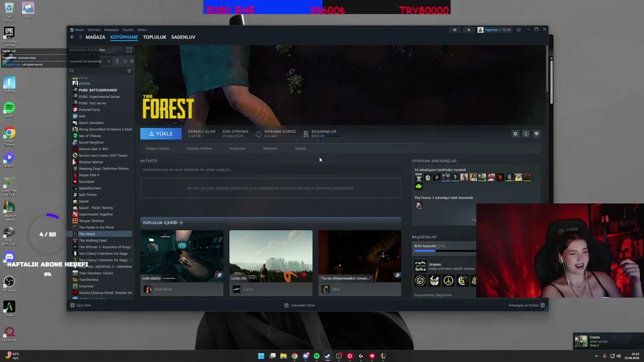Show The Forest game info icon
Image resolution: width=644 pixels, height=362 pixels.
click(x=526, y=134)
